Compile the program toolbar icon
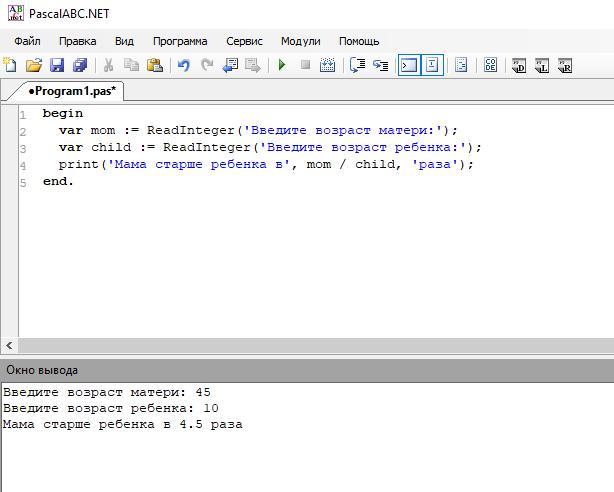The width and height of the screenshot is (614, 492). pos(327,65)
